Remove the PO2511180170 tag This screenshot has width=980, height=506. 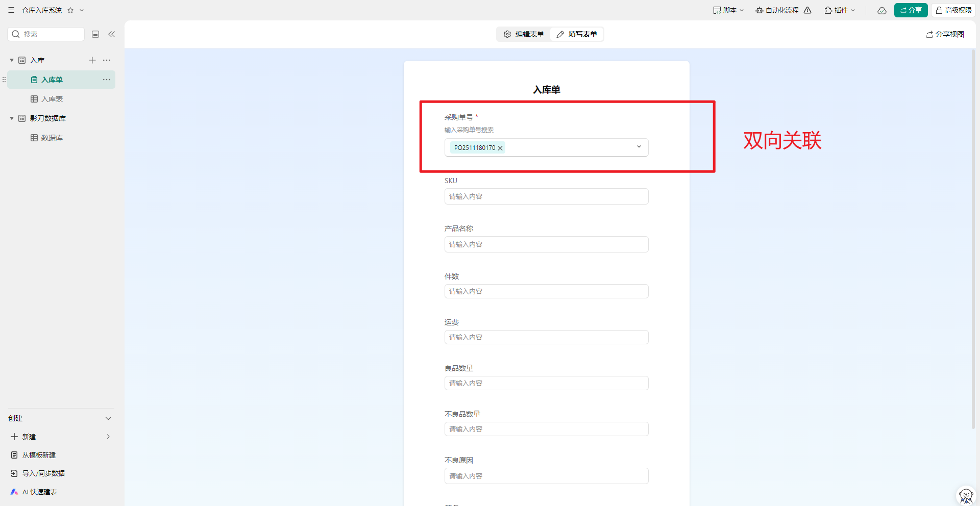[x=500, y=148]
